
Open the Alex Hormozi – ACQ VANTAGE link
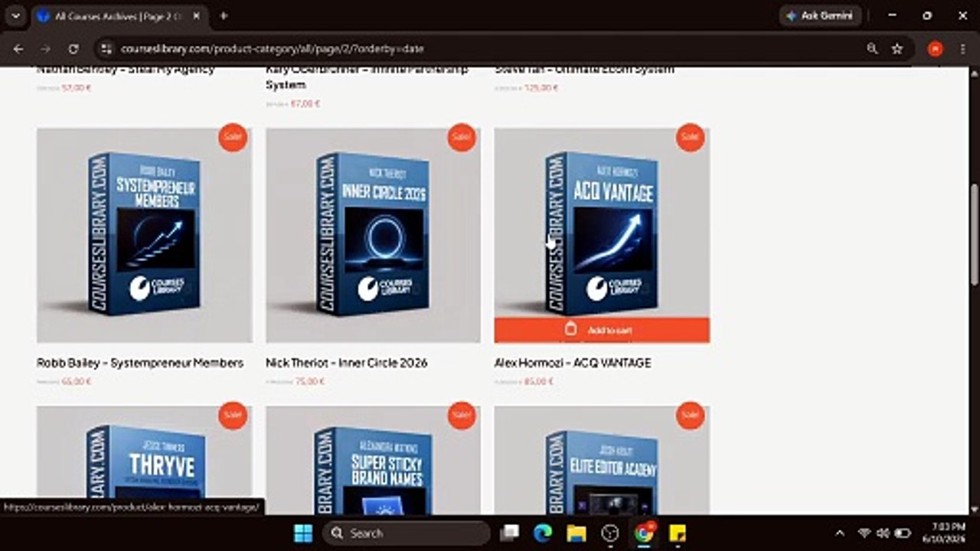point(573,363)
